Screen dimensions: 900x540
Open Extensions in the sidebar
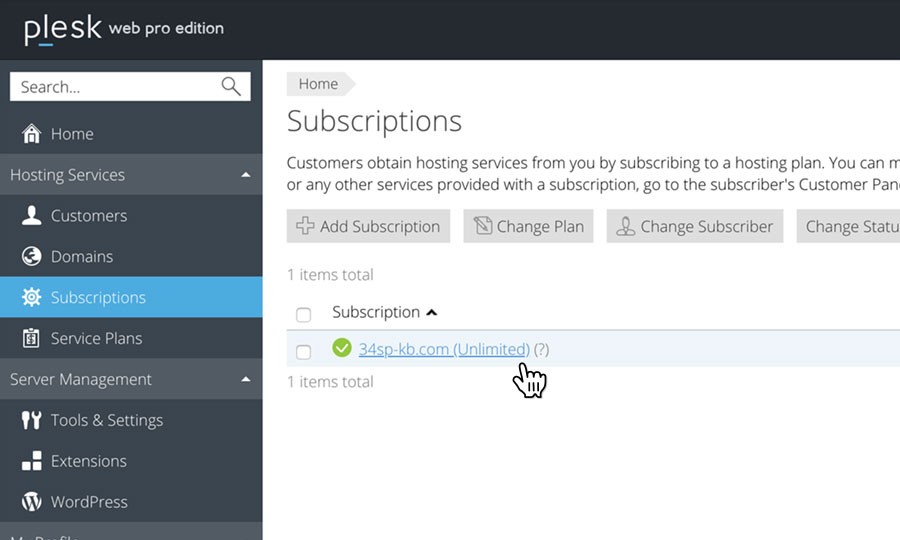click(x=131, y=461)
